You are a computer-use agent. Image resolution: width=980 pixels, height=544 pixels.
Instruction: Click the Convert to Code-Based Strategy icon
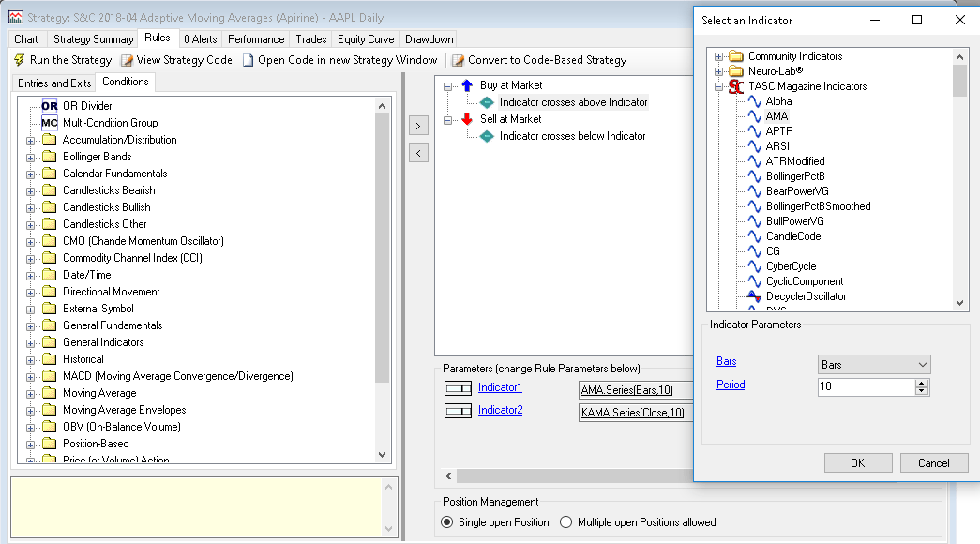pyautogui.click(x=459, y=60)
